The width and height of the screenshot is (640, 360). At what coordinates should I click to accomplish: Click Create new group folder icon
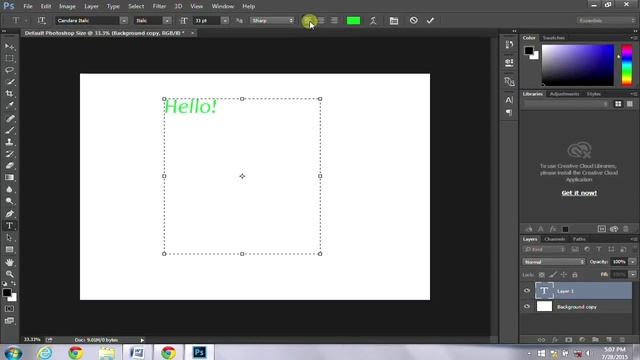point(596,340)
